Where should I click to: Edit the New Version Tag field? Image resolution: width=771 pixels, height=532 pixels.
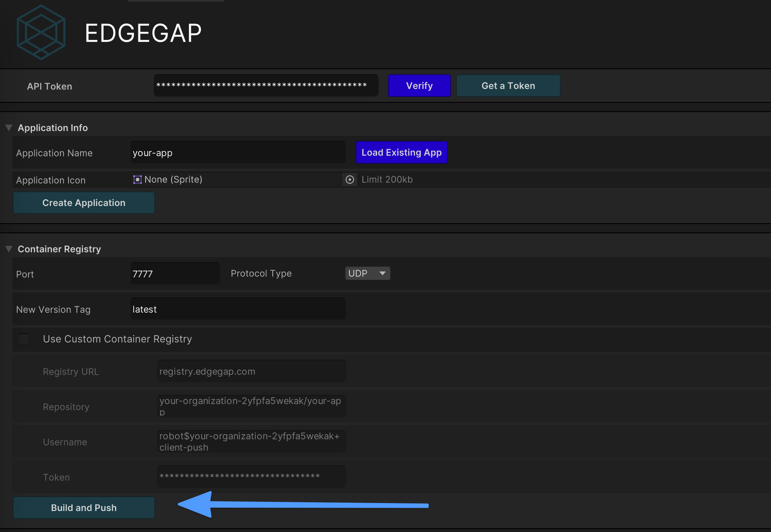point(238,309)
